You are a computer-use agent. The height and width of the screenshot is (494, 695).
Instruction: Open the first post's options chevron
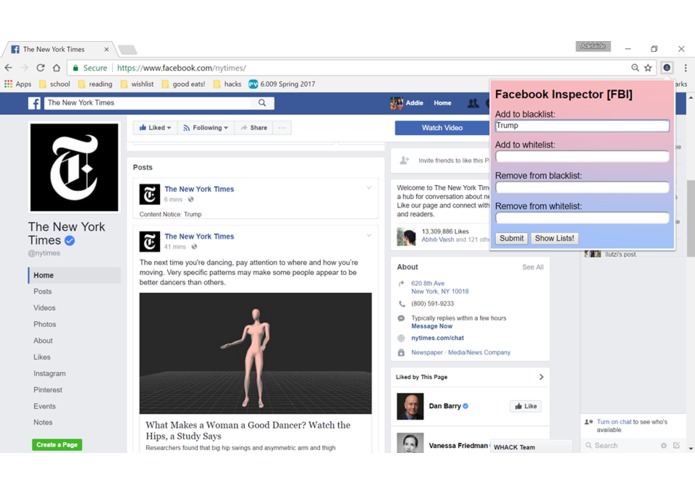369,188
